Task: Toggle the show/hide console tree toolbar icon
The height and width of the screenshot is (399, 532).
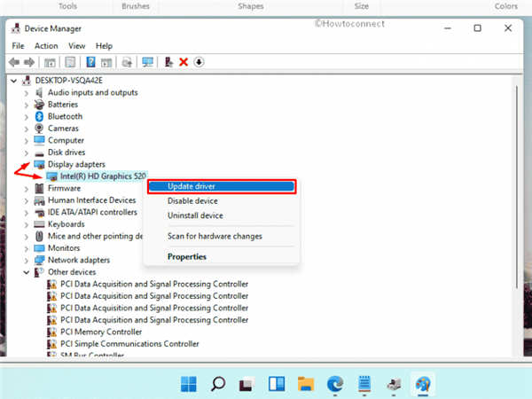Action: tap(50, 62)
